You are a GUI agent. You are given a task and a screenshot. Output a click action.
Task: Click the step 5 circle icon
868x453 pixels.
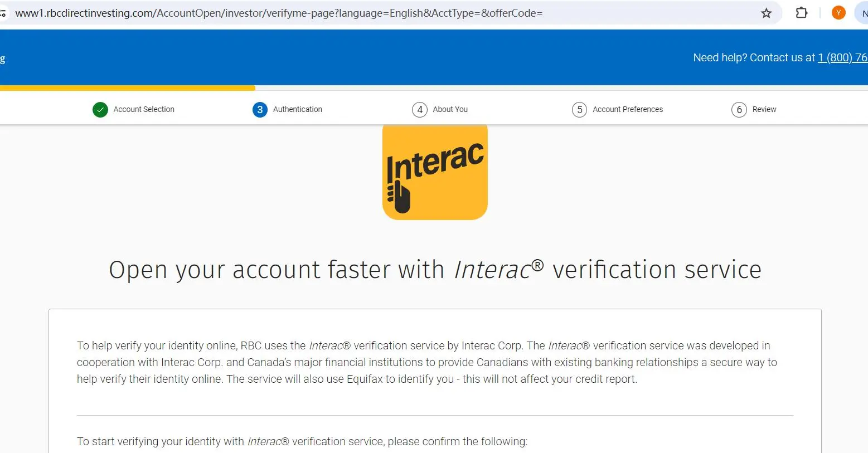(x=579, y=110)
